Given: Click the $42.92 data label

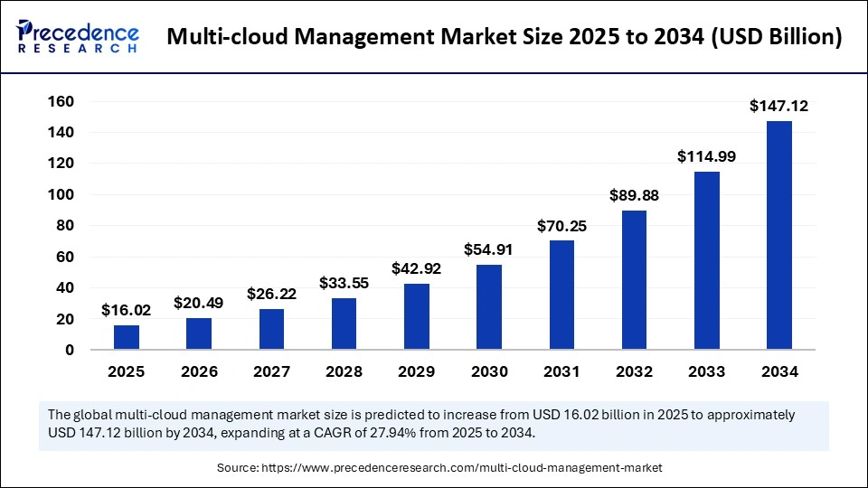Looking at the screenshot, I should [x=416, y=269].
